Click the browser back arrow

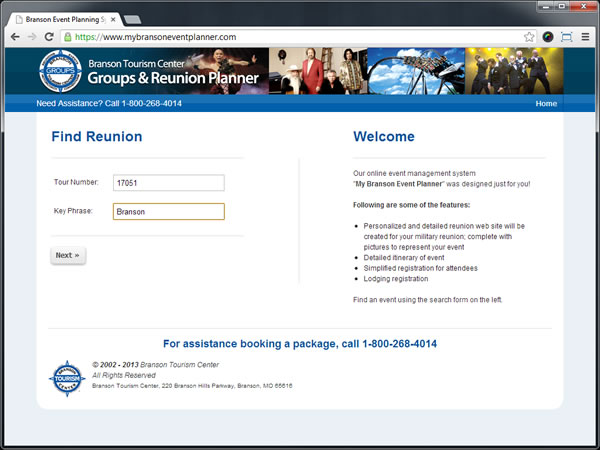[15, 37]
